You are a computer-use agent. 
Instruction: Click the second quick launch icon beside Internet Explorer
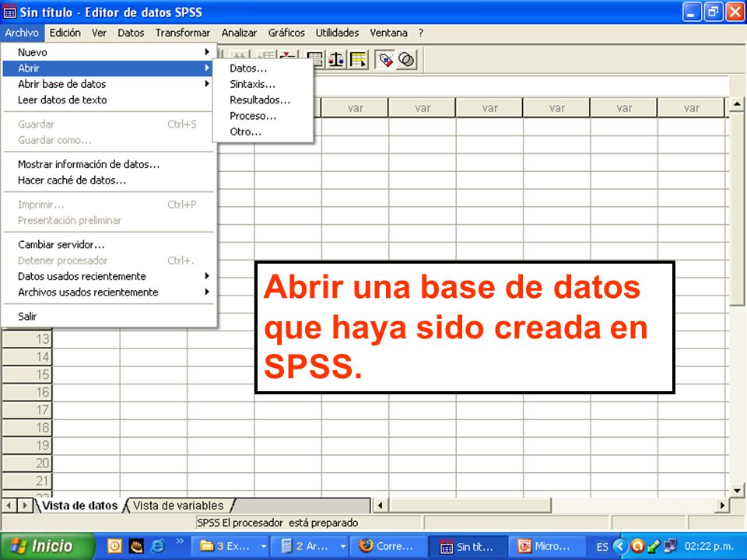click(x=136, y=546)
